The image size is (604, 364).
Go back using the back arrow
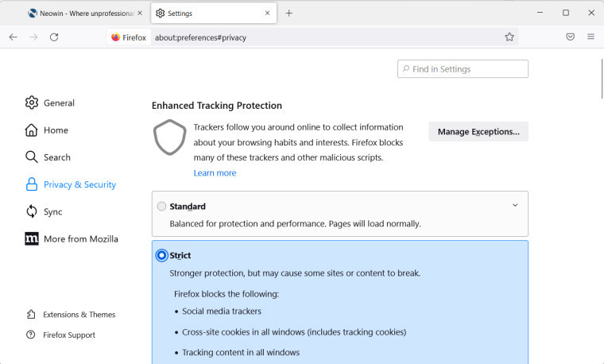point(14,37)
